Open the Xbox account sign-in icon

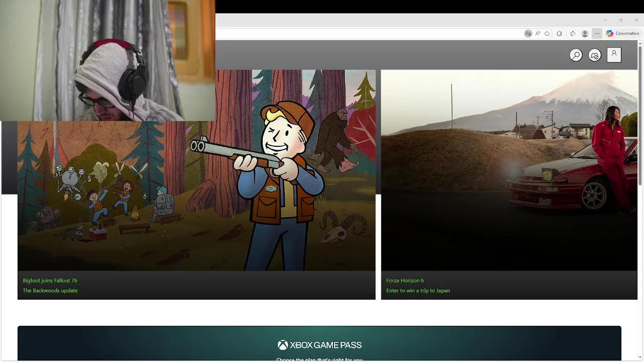point(614,55)
